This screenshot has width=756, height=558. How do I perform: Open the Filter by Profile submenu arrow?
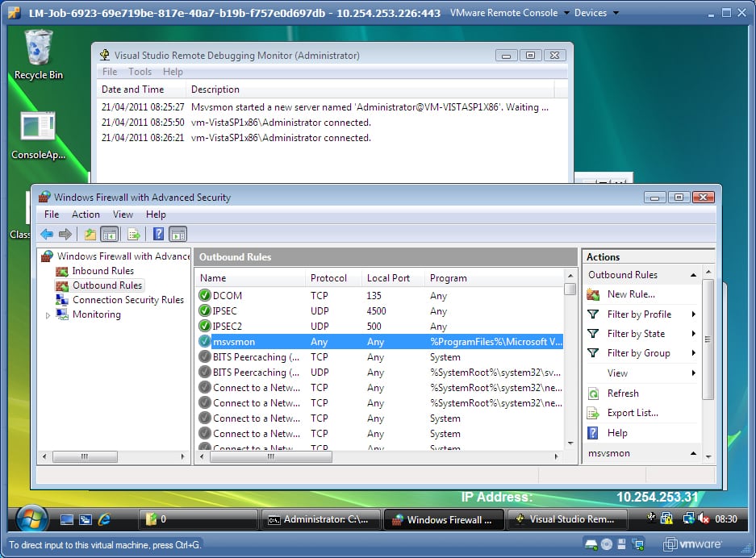point(693,314)
